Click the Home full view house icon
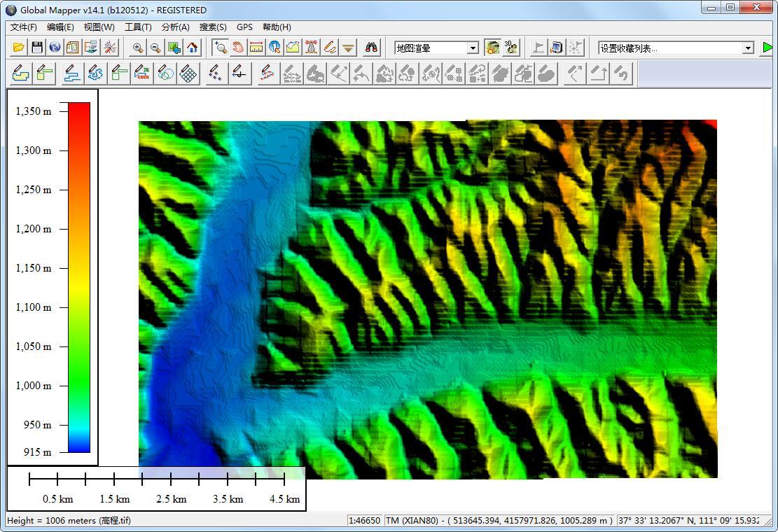Screen dimensions: 778x532 pyautogui.click(x=193, y=48)
